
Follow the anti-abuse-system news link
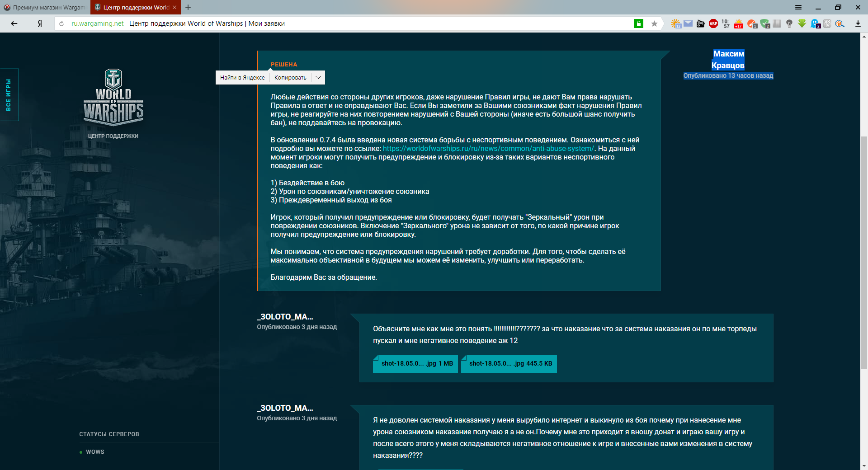488,148
